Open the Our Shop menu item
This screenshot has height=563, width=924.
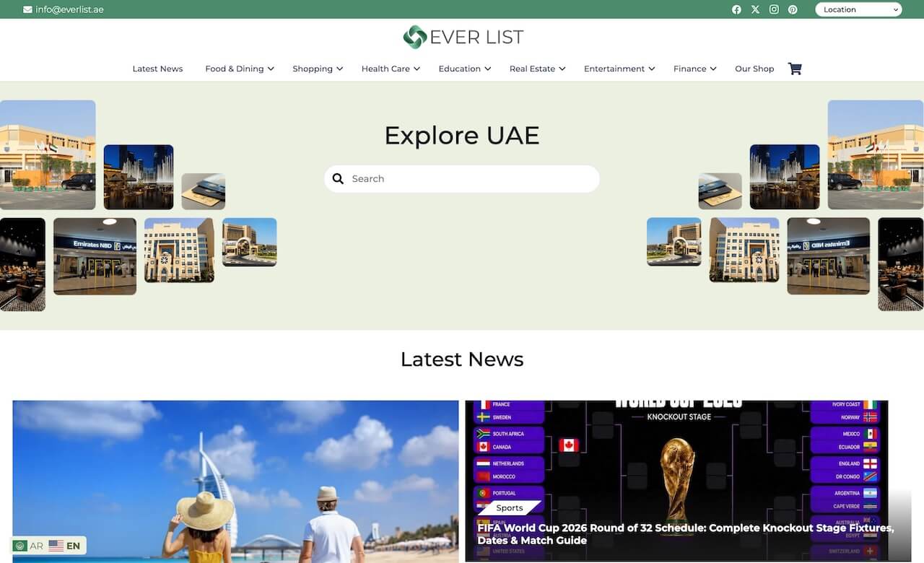point(754,69)
